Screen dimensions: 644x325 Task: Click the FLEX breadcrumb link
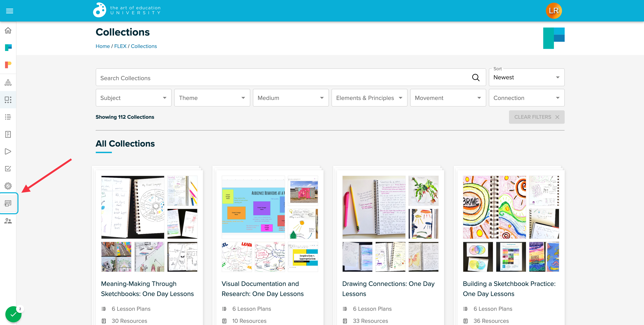coord(120,46)
